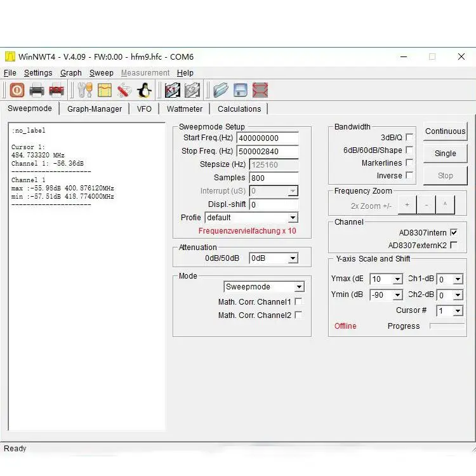476x476 pixels.
Task: Select the Sweepmode tab
Action: point(30,109)
